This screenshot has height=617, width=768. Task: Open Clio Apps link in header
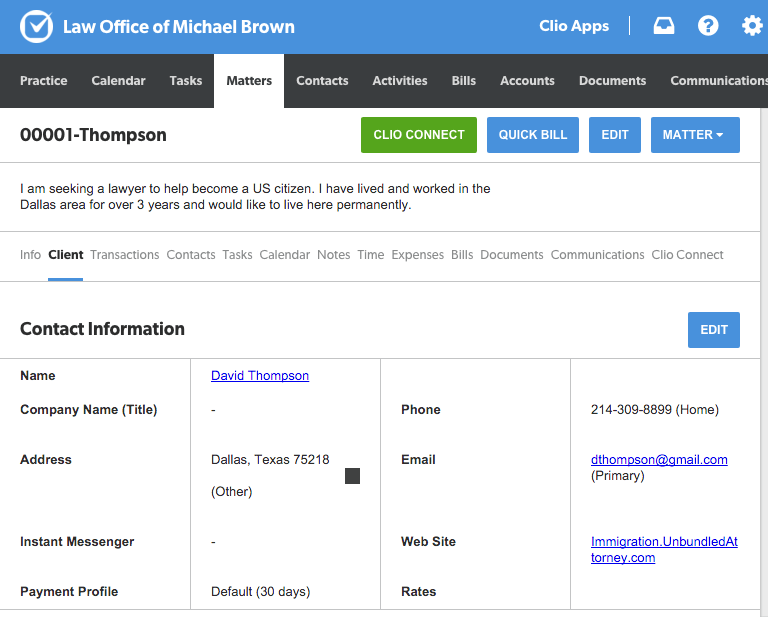click(x=574, y=25)
